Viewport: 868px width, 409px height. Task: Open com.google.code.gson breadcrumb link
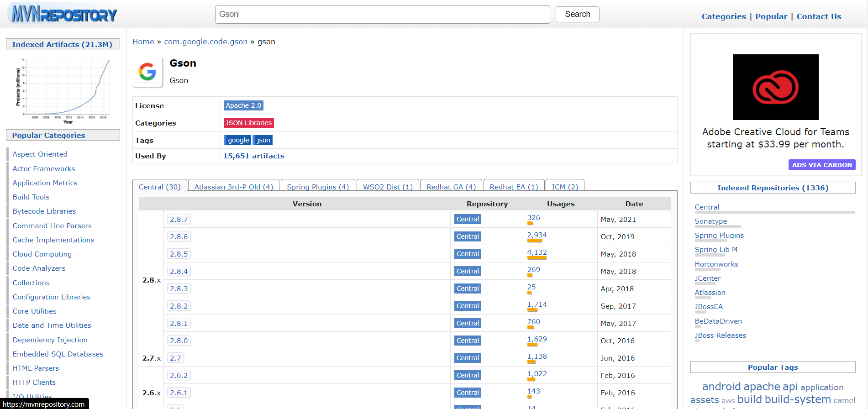pos(206,42)
